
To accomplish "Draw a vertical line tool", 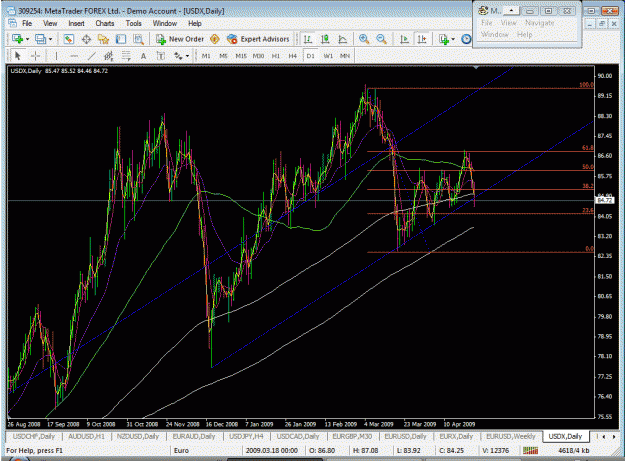I will tap(56, 56).
